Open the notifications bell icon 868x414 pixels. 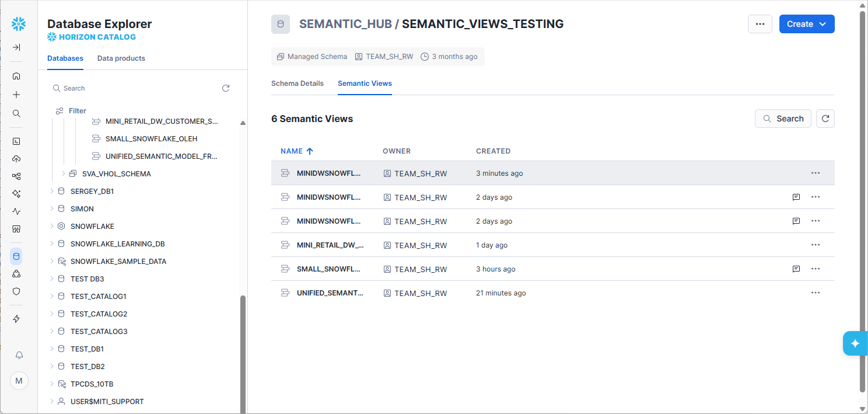pyautogui.click(x=19, y=355)
